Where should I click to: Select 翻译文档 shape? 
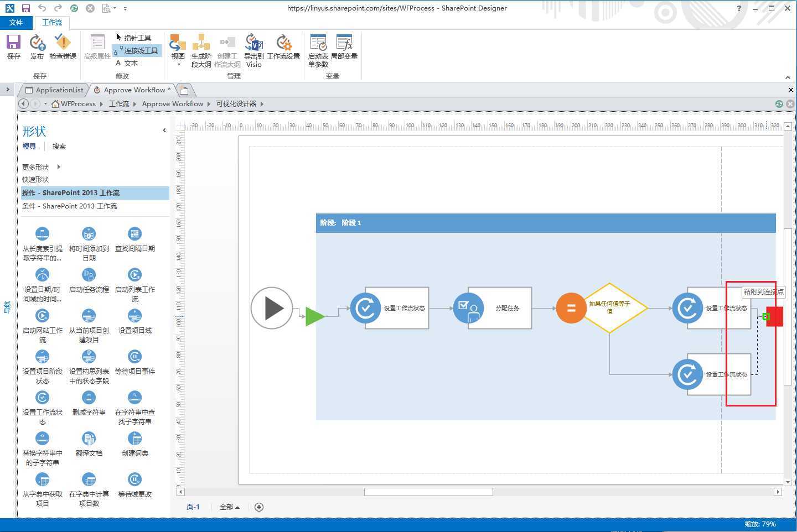(89, 444)
